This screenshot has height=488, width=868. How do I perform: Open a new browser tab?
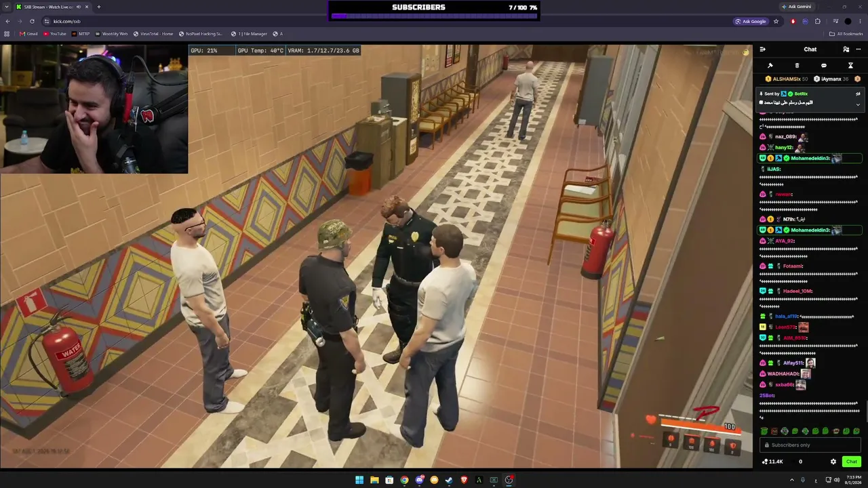pyautogui.click(x=99, y=7)
